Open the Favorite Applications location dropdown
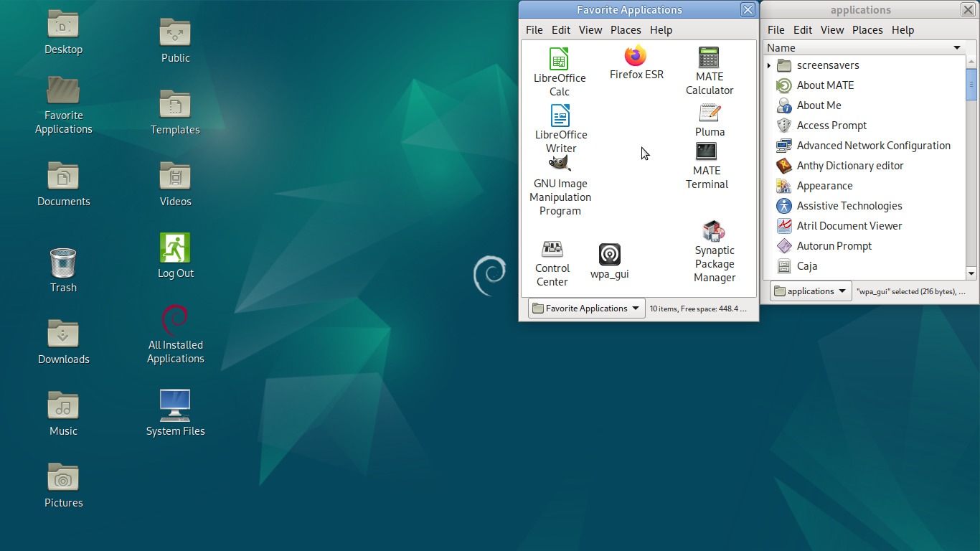Screen dimensions: 980x551 click(x=587, y=309)
